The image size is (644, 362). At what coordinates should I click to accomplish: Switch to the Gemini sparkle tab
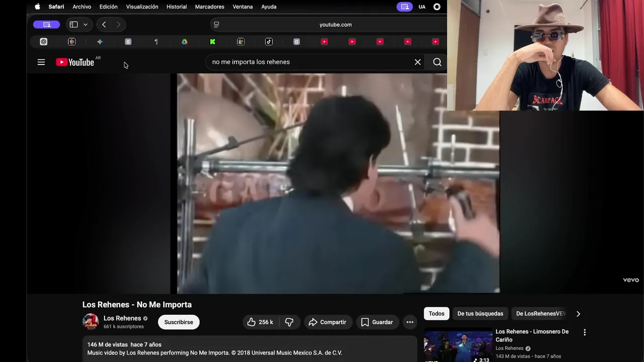[100, 42]
